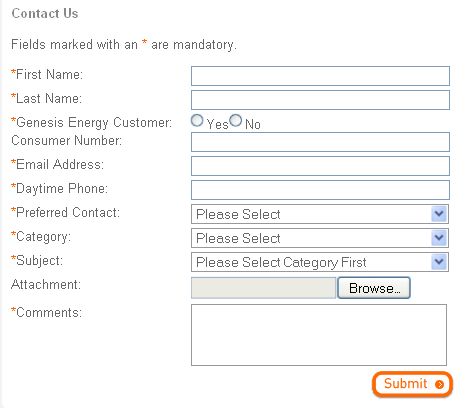Click the greyed attachment file path box

pyautogui.click(x=263, y=288)
